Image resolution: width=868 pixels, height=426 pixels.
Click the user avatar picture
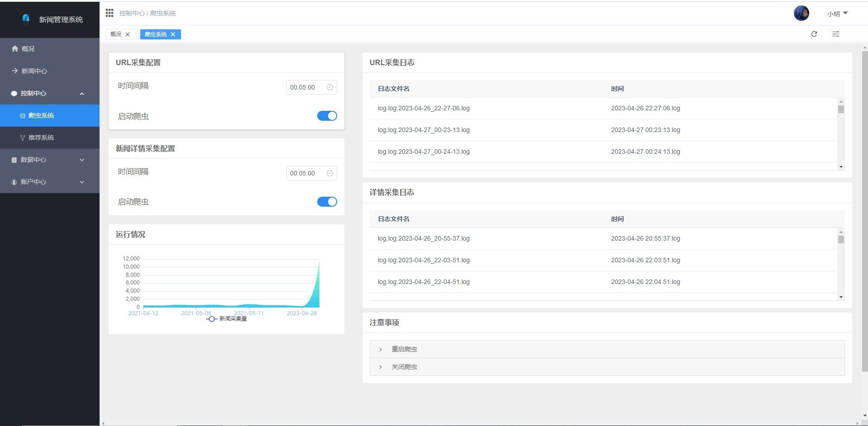pyautogui.click(x=801, y=13)
